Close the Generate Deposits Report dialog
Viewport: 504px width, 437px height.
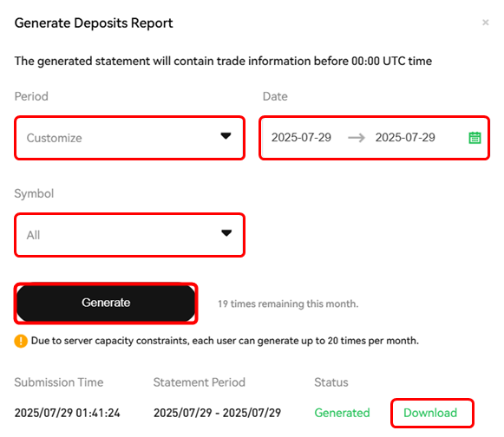[x=486, y=23]
